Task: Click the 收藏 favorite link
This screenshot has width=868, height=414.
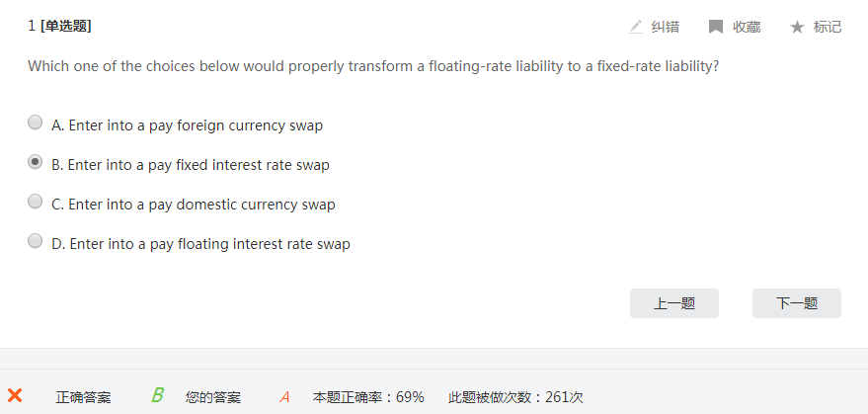Action: [747, 27]
